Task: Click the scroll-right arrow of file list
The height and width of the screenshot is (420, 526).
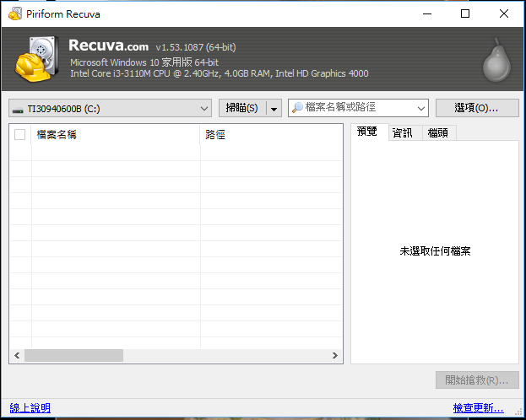Action: tap(334, 355)
